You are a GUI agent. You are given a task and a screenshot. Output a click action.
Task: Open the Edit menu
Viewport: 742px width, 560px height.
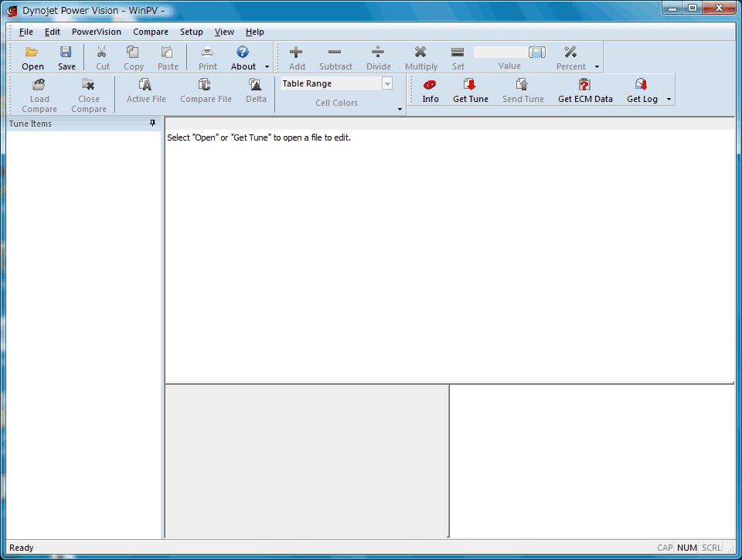tap(52, 32)
